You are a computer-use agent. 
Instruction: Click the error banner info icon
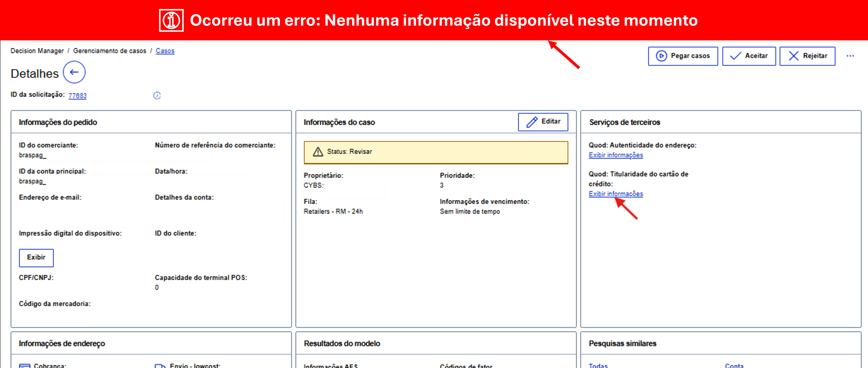point(171,20)
